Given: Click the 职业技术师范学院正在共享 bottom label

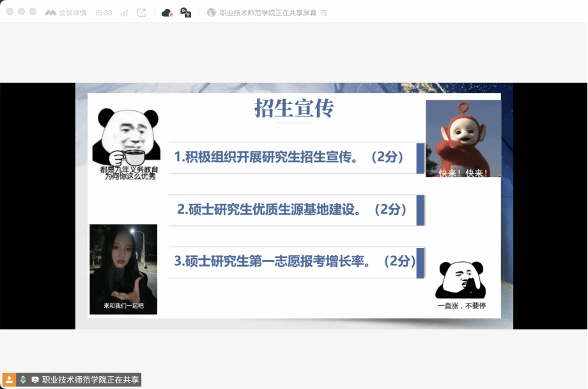Looking at the screenshot, I should [x=90, y=379].
